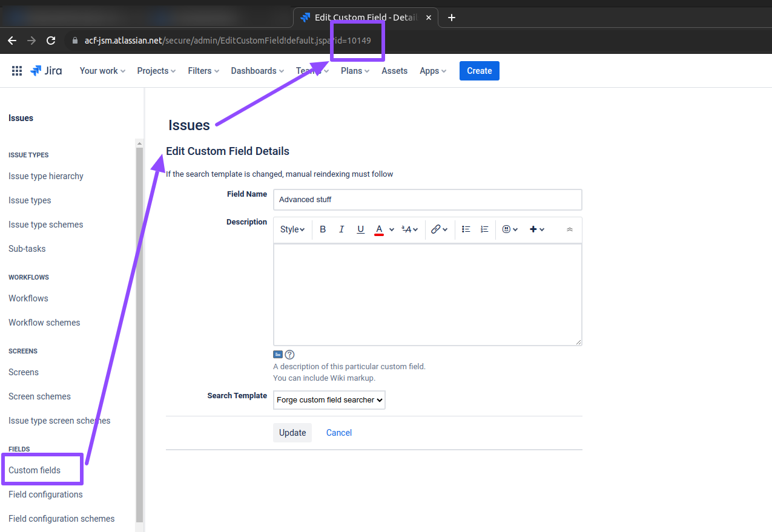Click the wiki markup help question mark icon
Viewport: 772px width, 532px height.
[289, 354]
